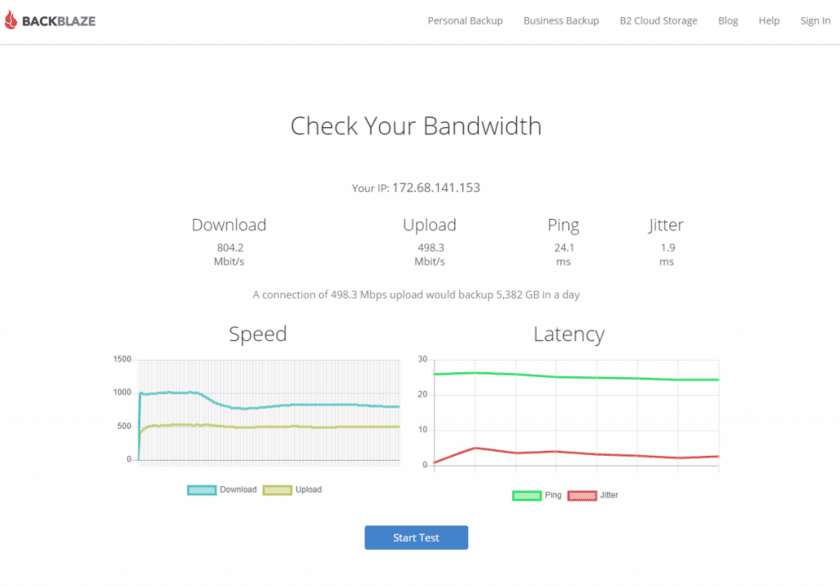Click the 1.9 jitter value
The width and height of the screenshot is (840, 587).
point(668,247)
